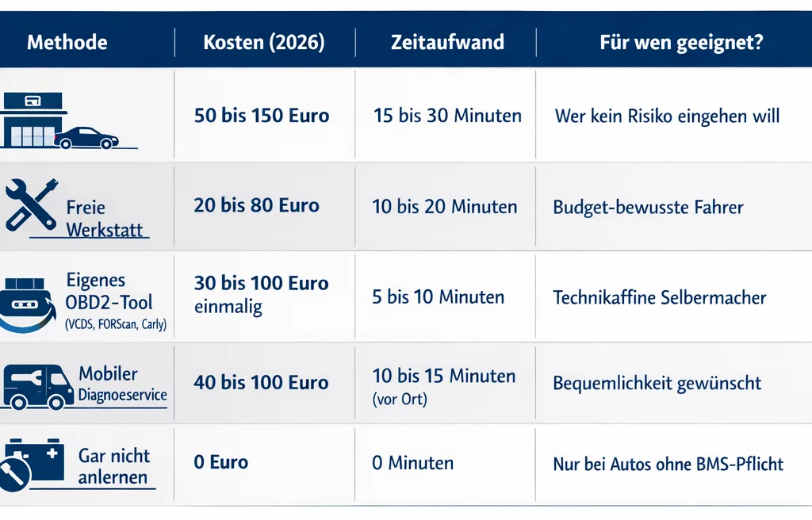Select the Für wen geeignet? header
Viewport: 812px width, 520px height.
pyautogui.click(x=681, y=42)
